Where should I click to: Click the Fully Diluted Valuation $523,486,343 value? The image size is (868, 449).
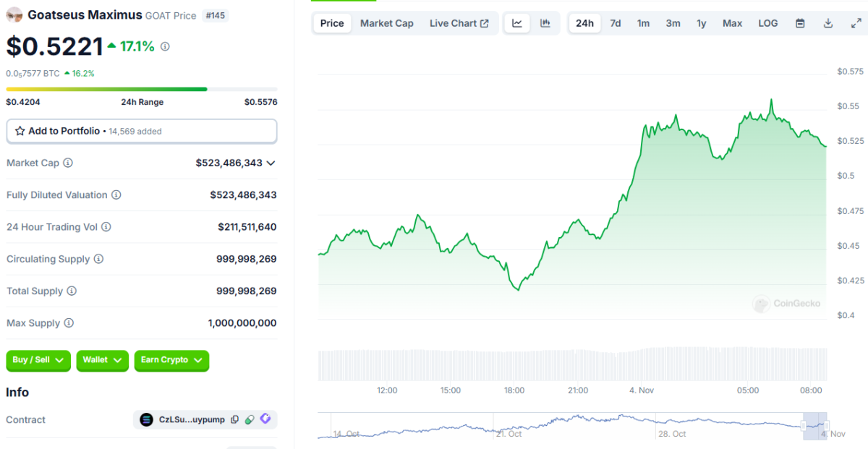(x=244, y=195)
